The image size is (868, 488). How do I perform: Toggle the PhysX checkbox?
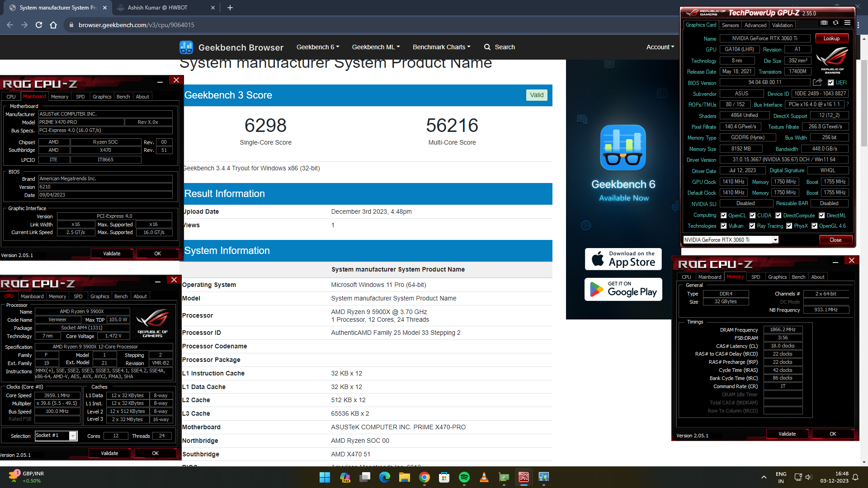(x=789, y=226)
